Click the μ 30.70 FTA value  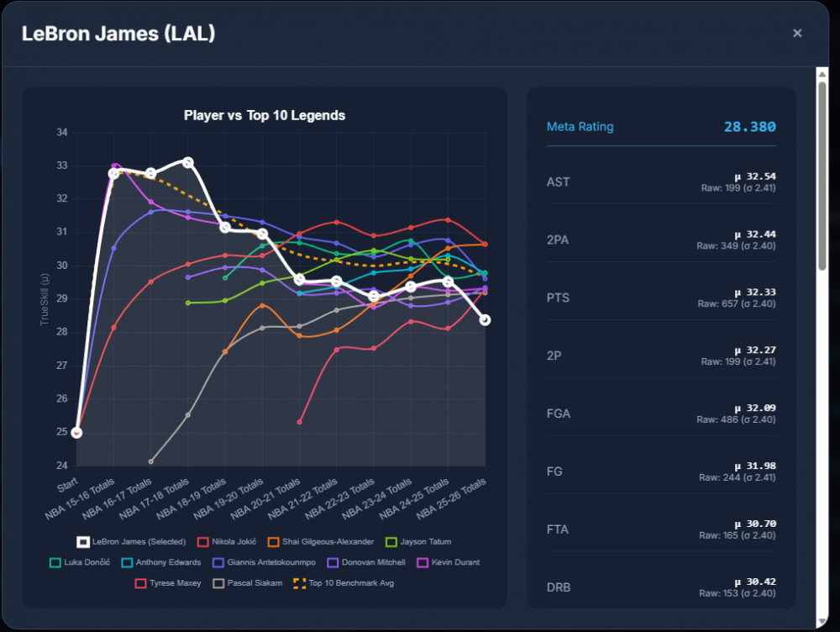tap(755, 524)
